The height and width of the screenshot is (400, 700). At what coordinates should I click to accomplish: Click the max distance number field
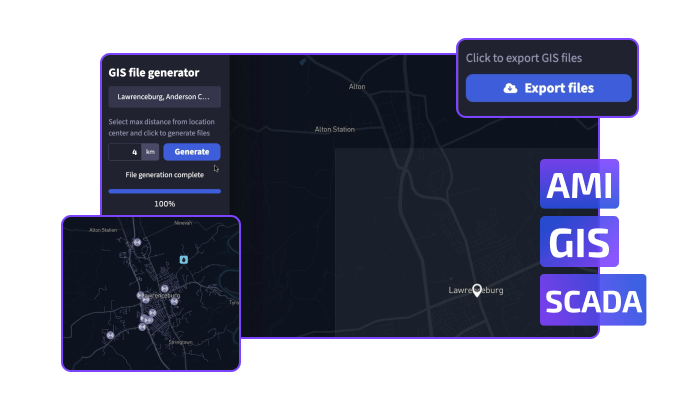point(124,152)
